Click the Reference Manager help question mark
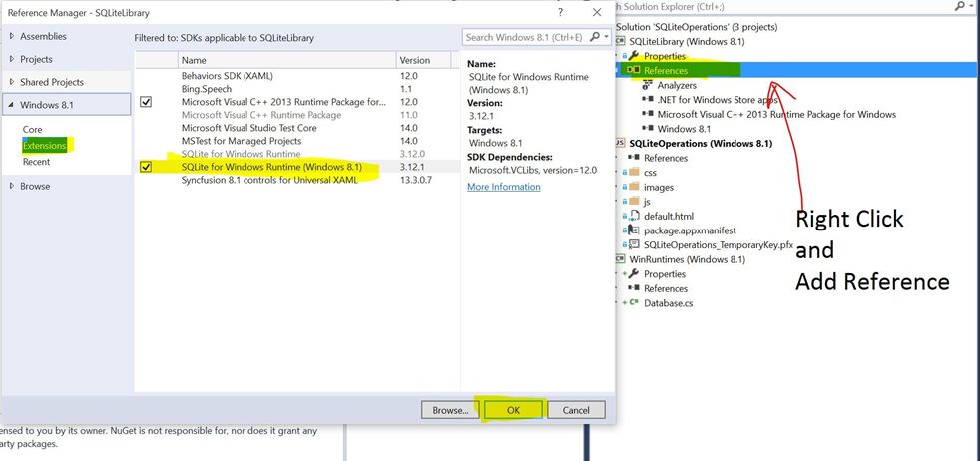 pos(561,12)
